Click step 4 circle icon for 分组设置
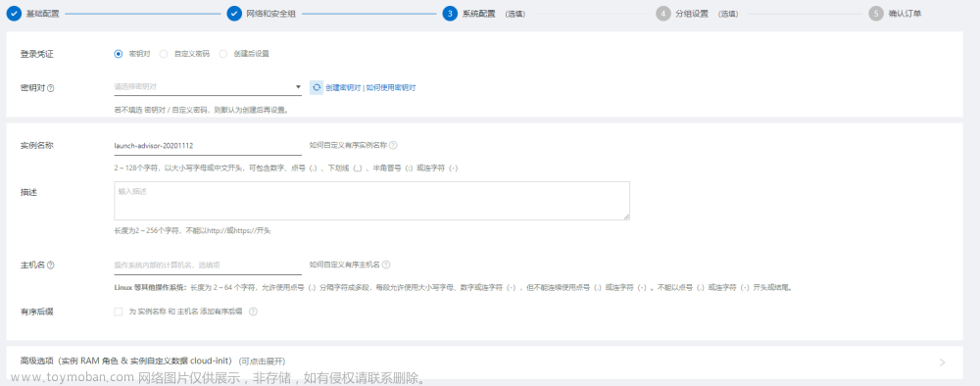Image resolution: width=980 pixels, height=386 pixels. 663,13
